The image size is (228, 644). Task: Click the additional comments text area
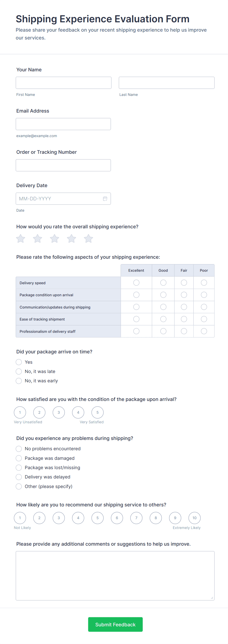tap(115, 576)
